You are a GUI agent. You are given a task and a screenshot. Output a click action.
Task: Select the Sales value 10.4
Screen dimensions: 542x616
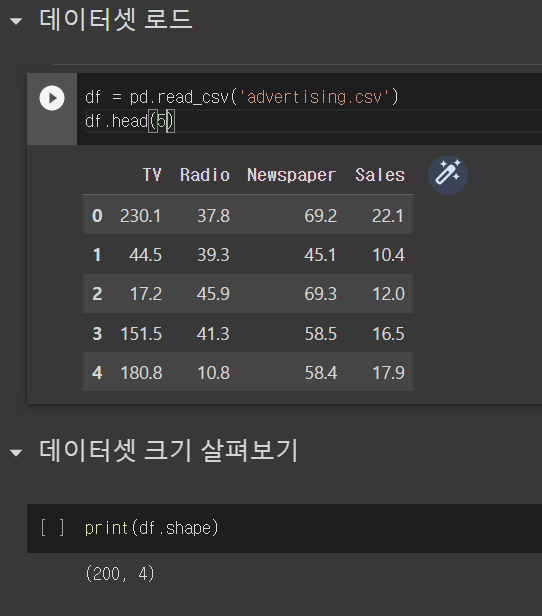388,255
